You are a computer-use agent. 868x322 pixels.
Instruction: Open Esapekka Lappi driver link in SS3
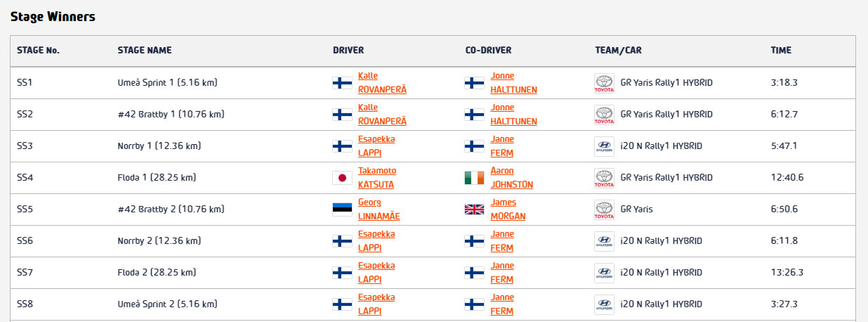click(376, 146)
